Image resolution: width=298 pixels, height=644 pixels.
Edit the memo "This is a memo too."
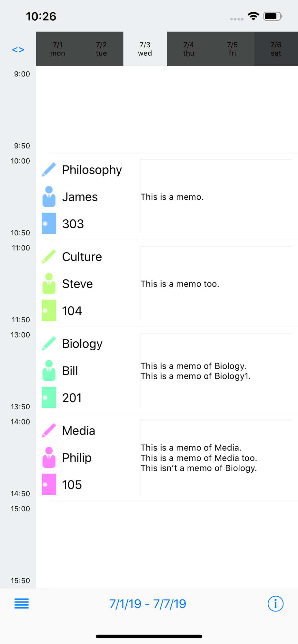tap(216, 284)
